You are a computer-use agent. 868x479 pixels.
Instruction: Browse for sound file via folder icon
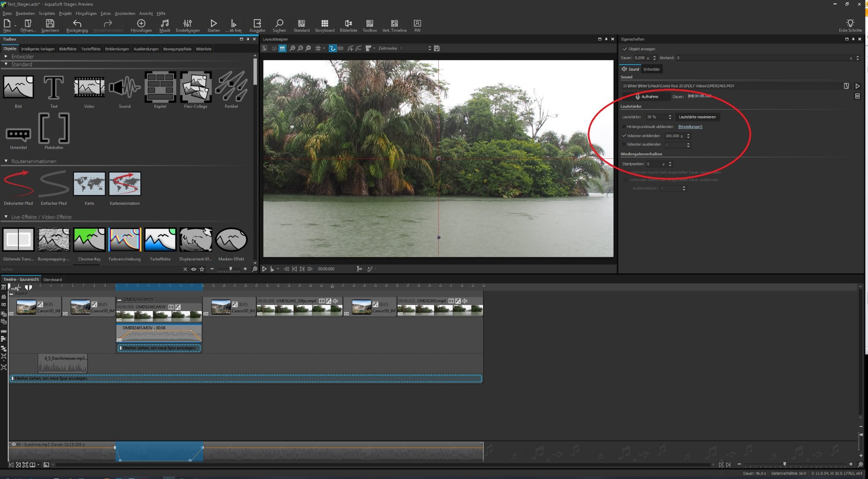(x=846, y=86)
